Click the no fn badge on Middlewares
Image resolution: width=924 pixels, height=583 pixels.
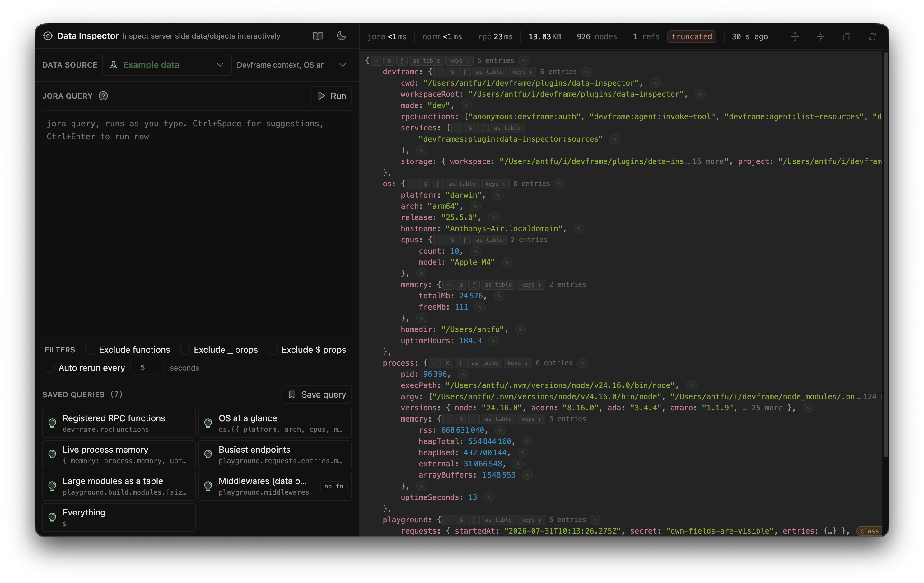coord(334,486)
